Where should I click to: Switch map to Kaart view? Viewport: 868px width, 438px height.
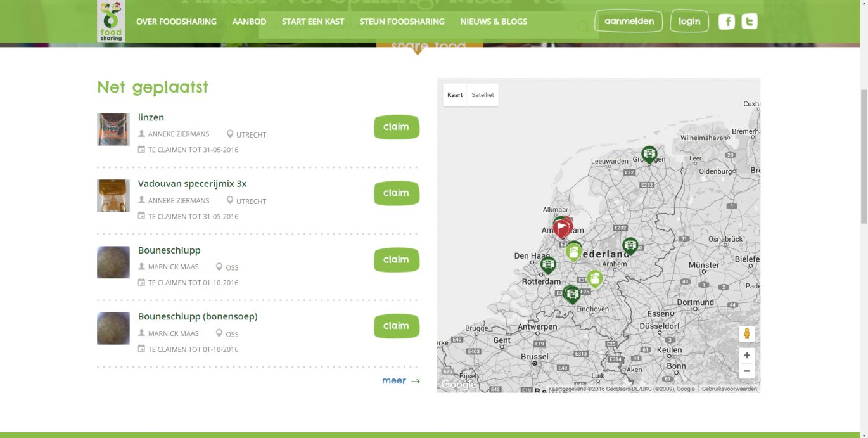click(455, 95)
